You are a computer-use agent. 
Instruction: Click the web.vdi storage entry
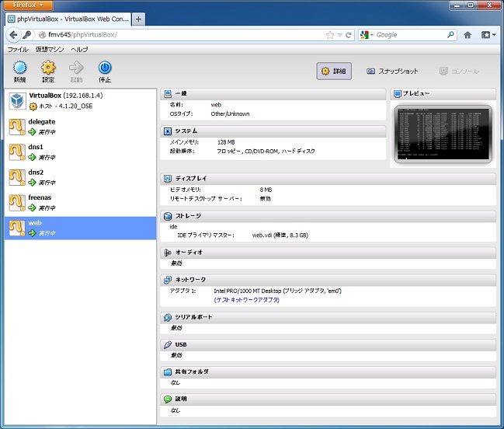tap(280, 235)
